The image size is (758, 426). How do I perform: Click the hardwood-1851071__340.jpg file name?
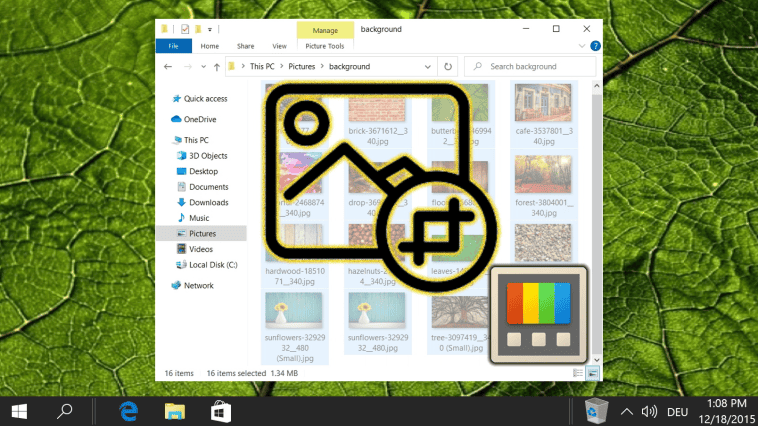[x=294, y=276]
